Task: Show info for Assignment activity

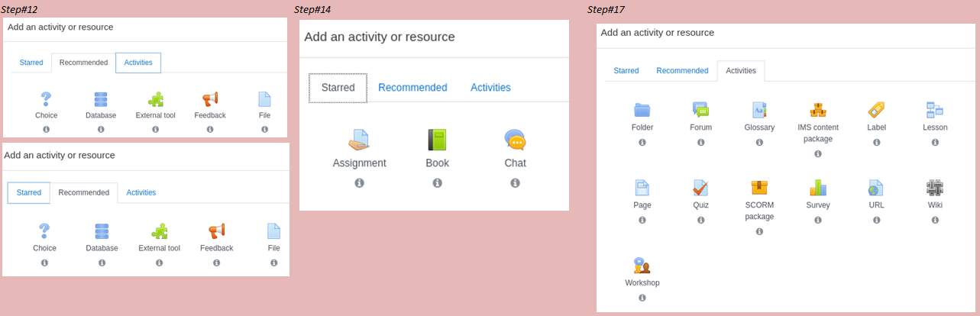Action: coord(359,183)
